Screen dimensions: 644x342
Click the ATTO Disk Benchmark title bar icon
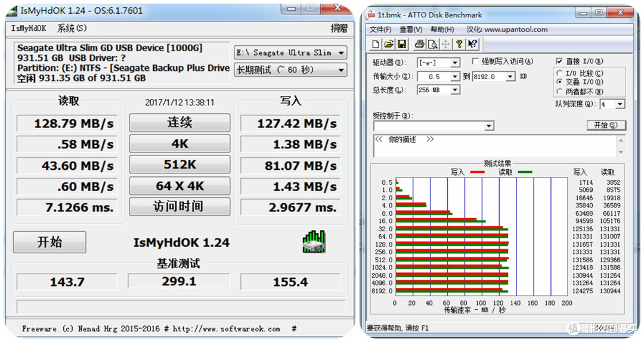point(371,15)
